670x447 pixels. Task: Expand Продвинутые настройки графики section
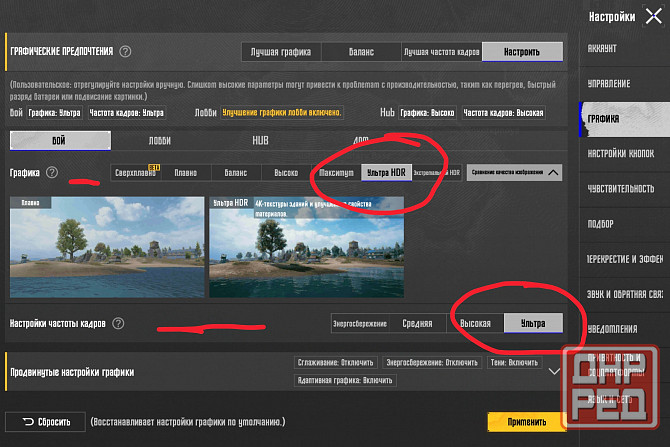554,371
